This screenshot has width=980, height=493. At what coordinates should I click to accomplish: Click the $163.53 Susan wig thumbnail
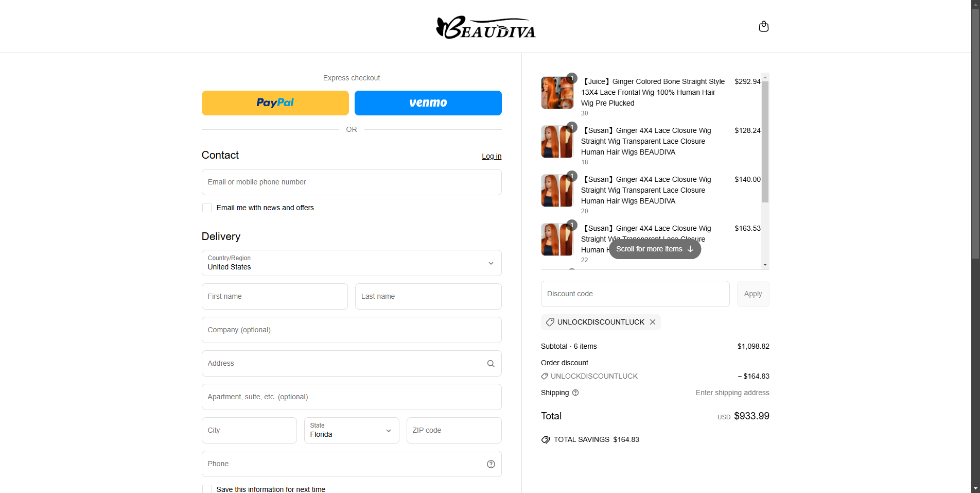click(x=557, y=240)
